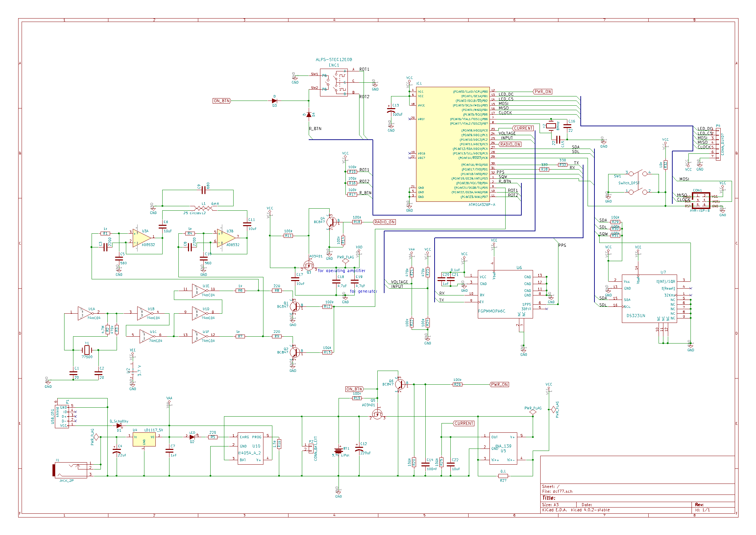Select the RADIO_ON label beside R18

pyautogui.click(x=385, y=222)
